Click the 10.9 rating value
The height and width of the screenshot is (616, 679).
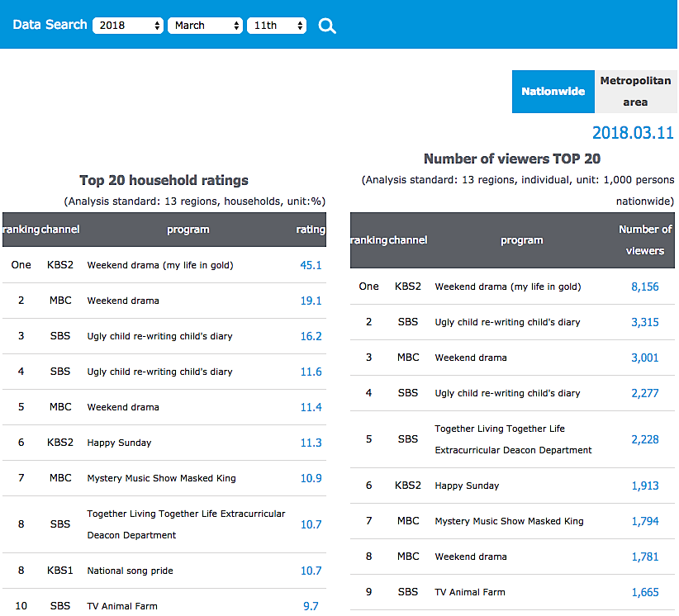pyautogui.click(x=311, y=478)
